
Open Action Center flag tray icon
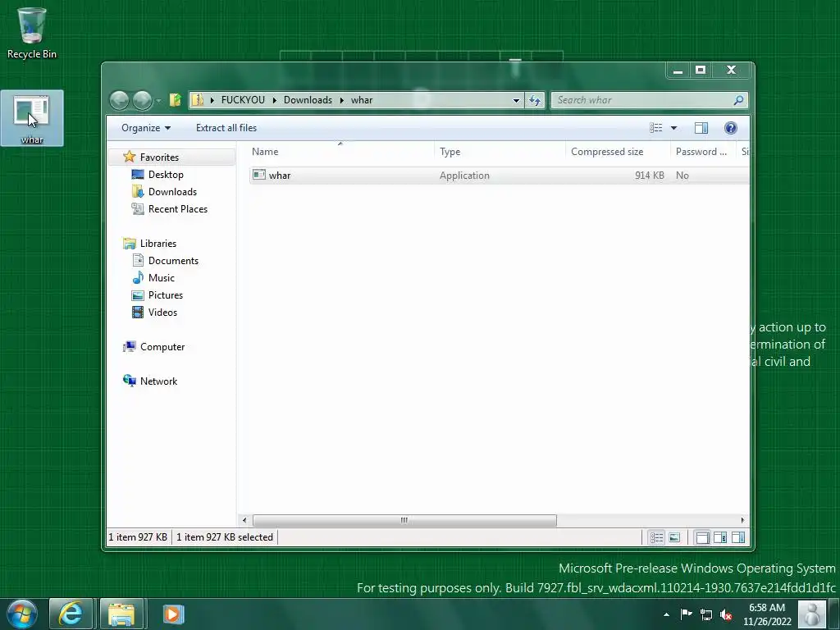(x=687, y=614)
